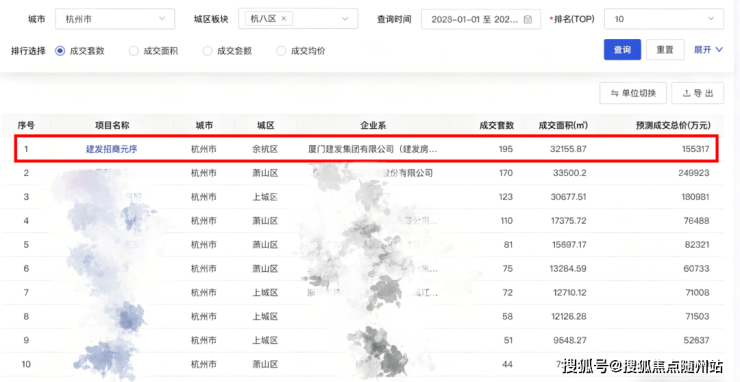Click the 项目名称 column header
The height and width of the screenshot is (382, 740).
pyautogui.click(x=112, y=126)
